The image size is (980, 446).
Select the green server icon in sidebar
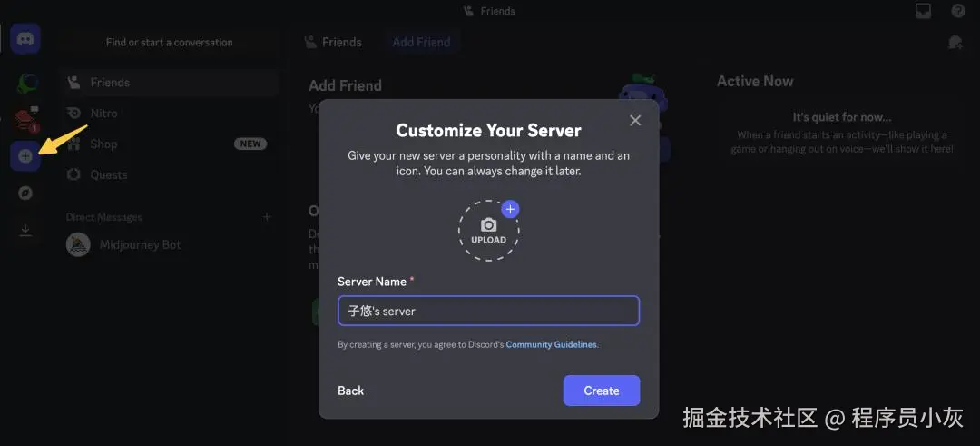point(26,83)
